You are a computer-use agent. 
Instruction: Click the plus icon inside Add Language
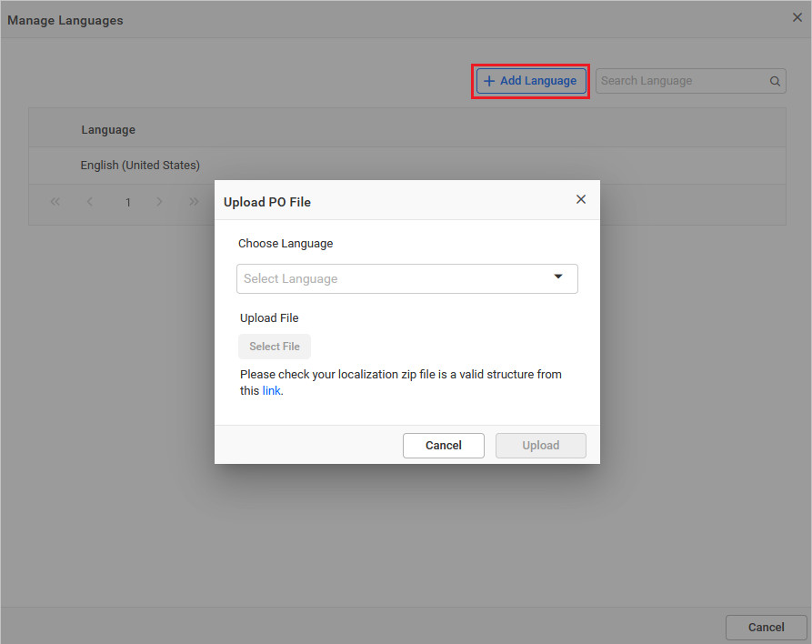488,81
